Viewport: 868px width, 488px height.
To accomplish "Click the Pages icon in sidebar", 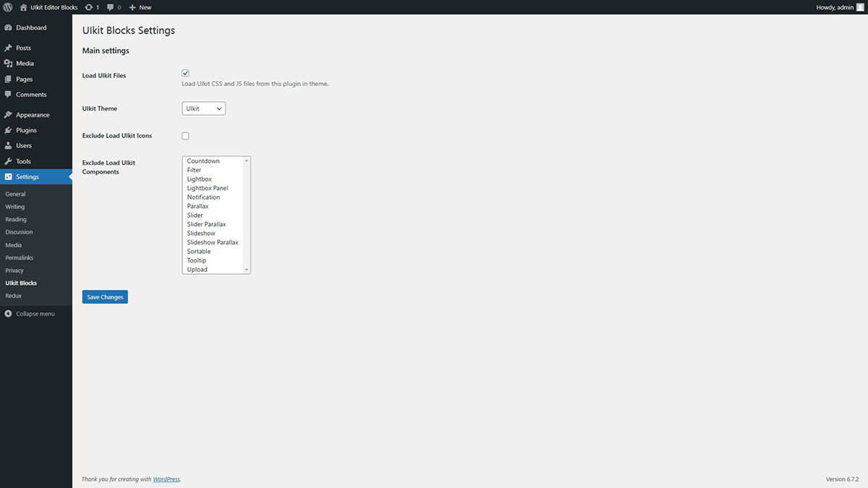I will (8, 79).
